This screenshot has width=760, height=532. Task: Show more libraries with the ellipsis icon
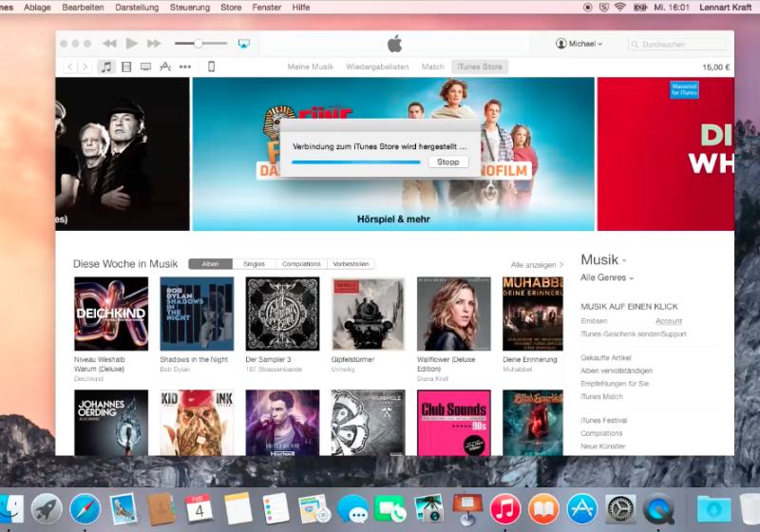pyautogui.click(x=184, y=66)
